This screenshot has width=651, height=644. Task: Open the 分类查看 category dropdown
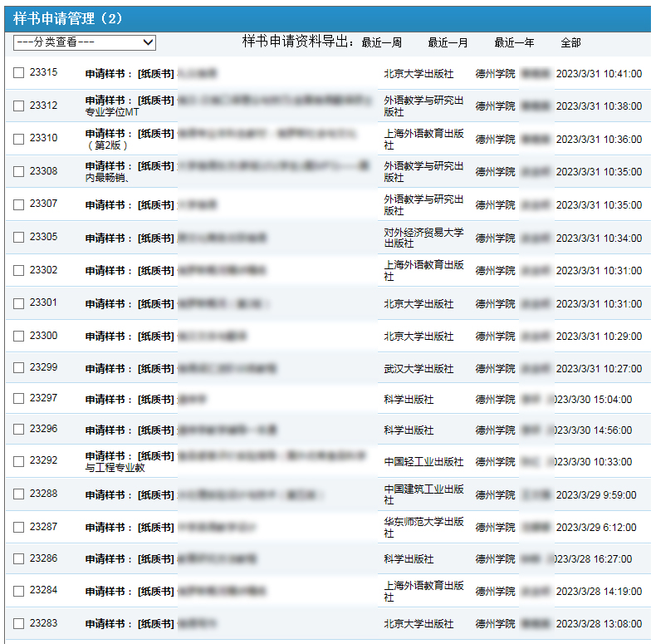(x=85, y=42)
